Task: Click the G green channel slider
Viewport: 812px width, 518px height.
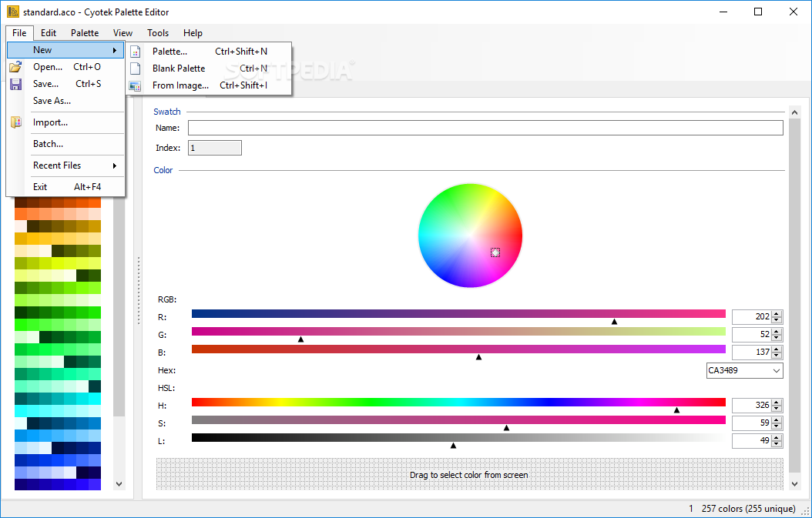Action: [458, 331]
